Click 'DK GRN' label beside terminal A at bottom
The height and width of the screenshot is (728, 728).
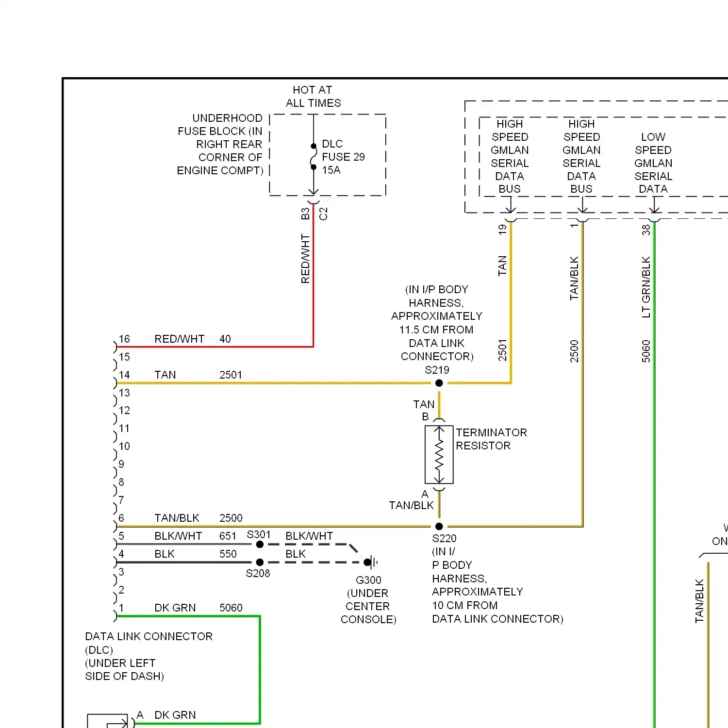point(175,715)
